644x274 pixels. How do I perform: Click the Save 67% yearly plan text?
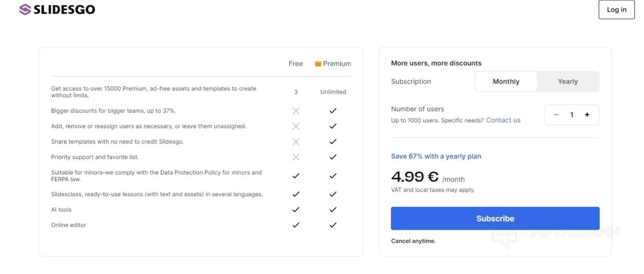click(436, 156)
